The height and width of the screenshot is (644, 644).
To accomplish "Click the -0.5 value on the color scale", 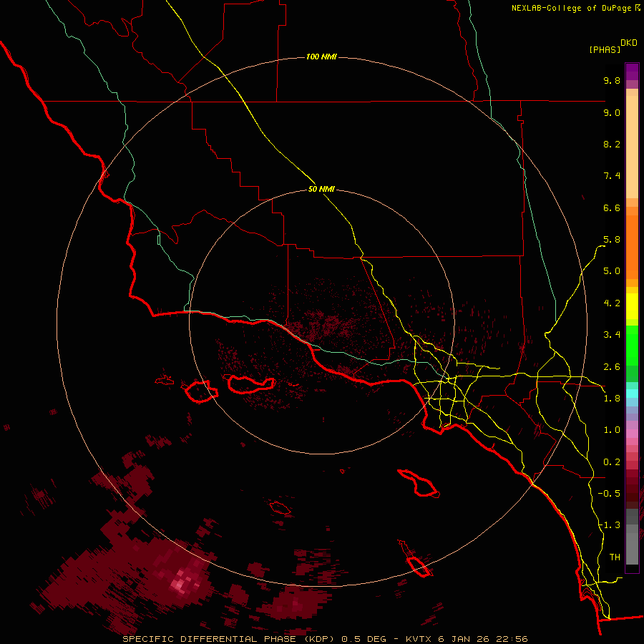I will point(609,494).
